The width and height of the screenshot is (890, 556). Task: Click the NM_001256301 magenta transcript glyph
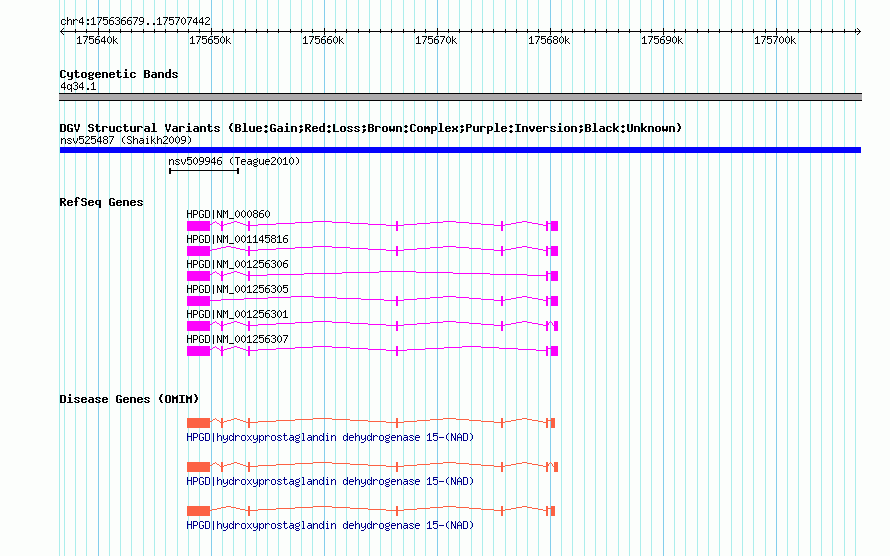(x=372, y=326)
